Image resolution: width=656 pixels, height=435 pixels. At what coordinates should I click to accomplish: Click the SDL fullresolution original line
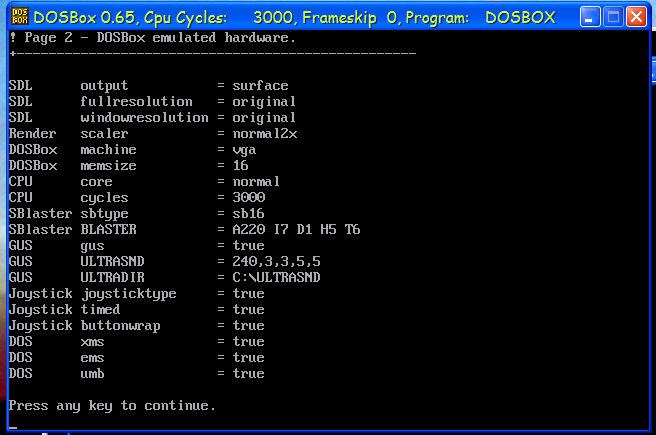point(152,102)
